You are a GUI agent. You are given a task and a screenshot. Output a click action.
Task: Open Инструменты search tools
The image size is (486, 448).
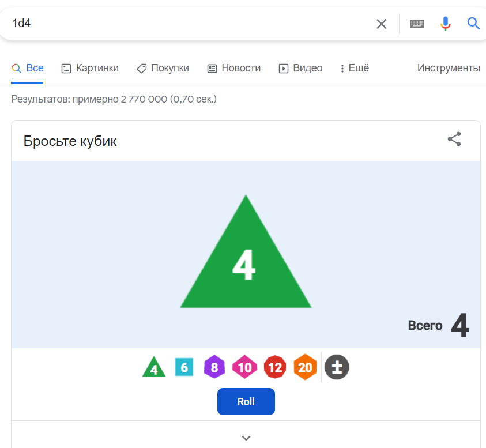pyautogui.click(x=449, y=68)
